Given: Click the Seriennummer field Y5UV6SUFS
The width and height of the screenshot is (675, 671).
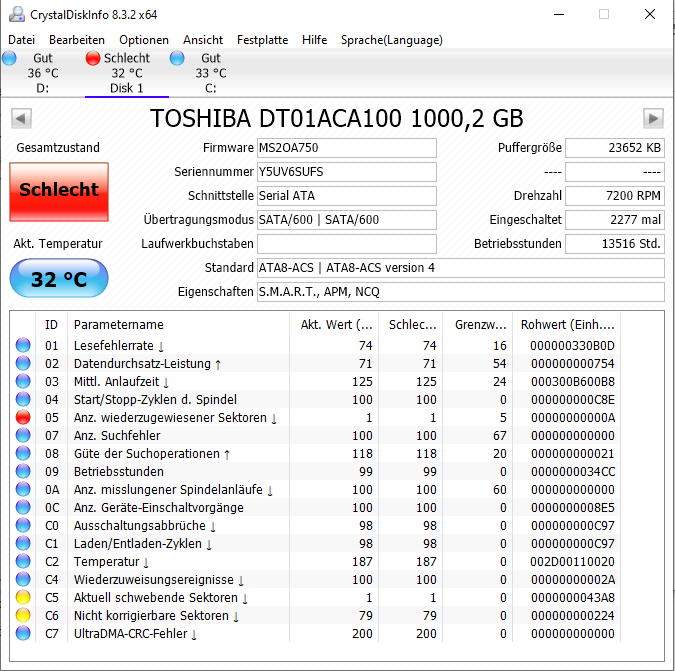Looking at the screenshot, I should point(347,172).
